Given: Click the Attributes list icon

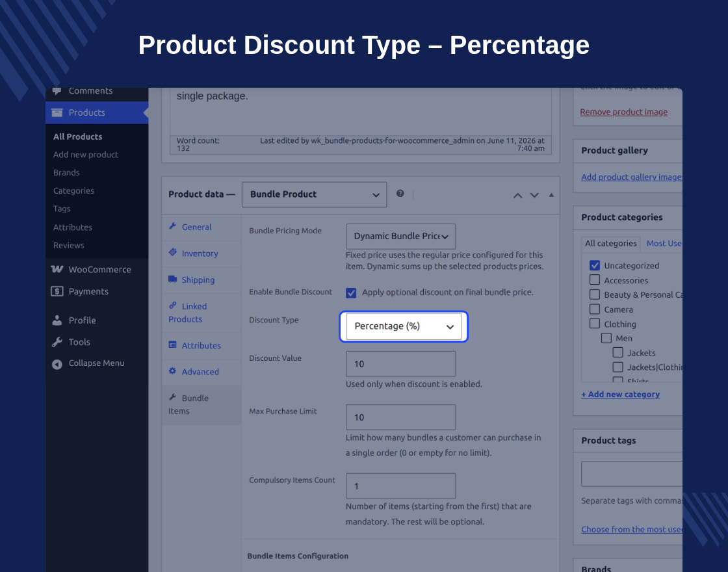Looking at the screenshot, I should pyautogui.click(x=173, y=344).
